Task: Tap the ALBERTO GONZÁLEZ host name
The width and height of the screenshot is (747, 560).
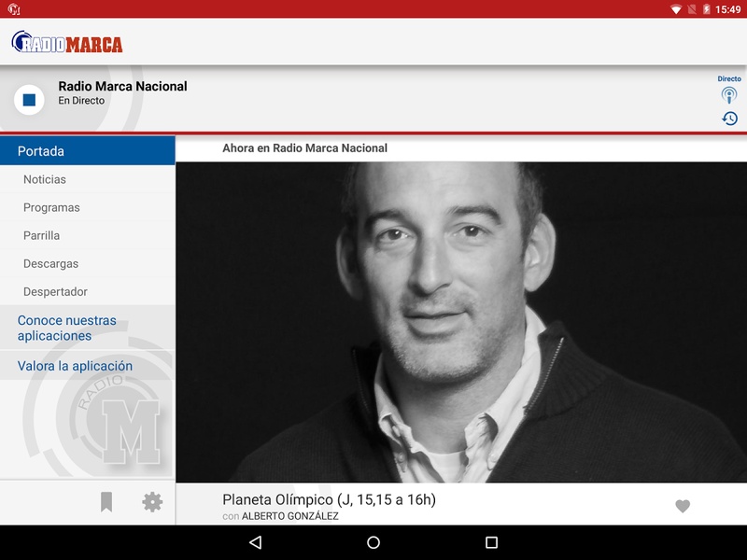Action: coord(290,516)
